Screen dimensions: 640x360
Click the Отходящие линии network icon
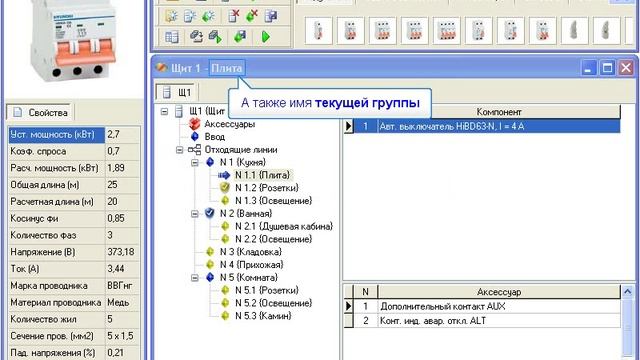pyautogui.click(x=194, y=150)
